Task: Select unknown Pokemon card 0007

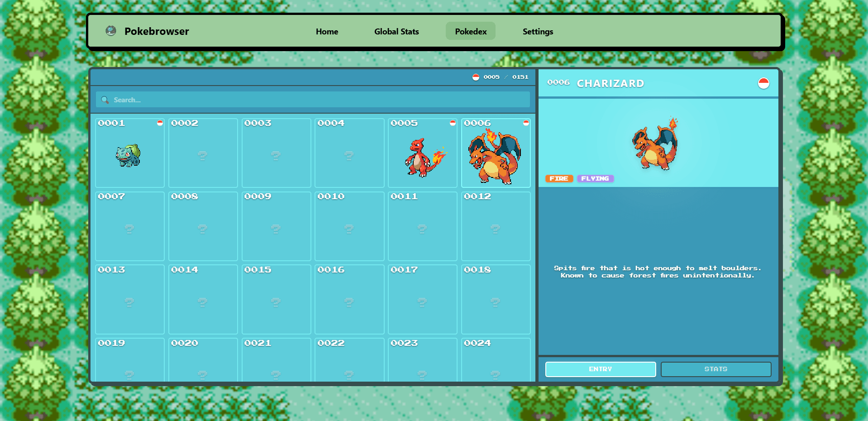Action: click(130, 226)
